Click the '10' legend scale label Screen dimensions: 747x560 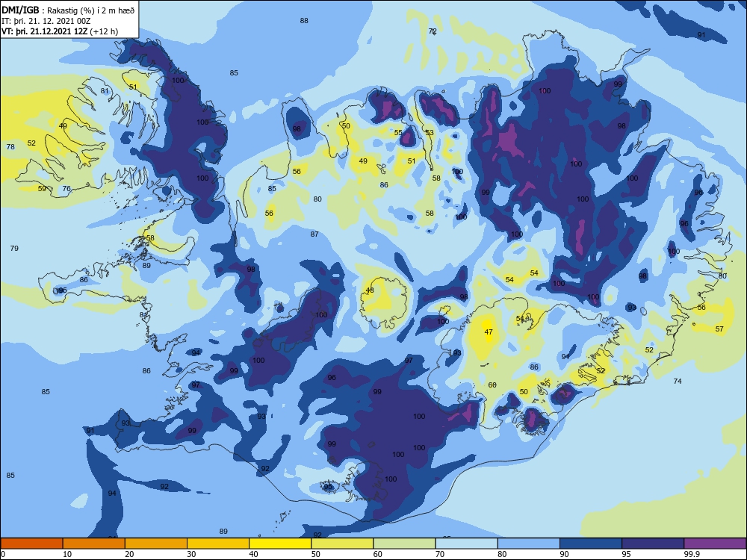coord(67,554)
